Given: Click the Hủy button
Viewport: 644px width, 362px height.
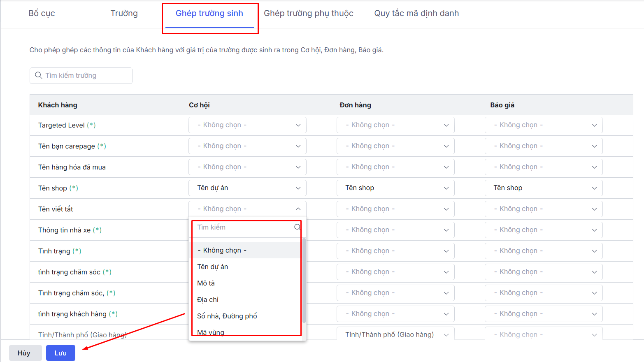Looking at the screenshot, I should (x=24, y=353).
